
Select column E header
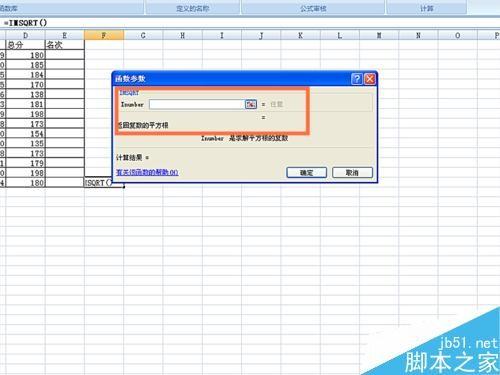[x=65, y=35]
